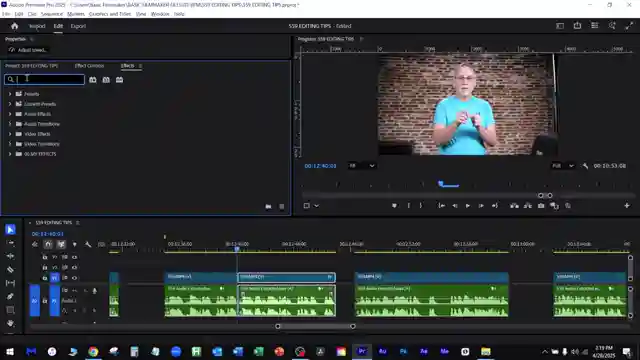Select the Ripple Edit tool
640x360 pixels.
click(11, 256)
